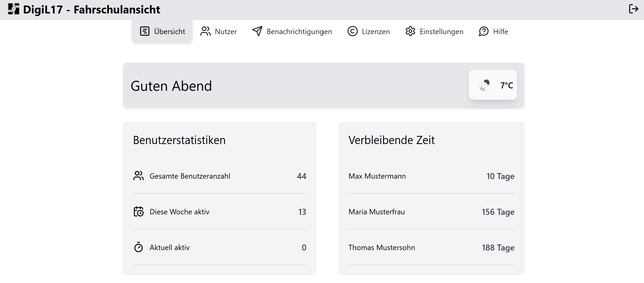644x283 pixels.
Task: Click the DigiL17 - Fahrschulansicht title
Action: click(91, 10)
